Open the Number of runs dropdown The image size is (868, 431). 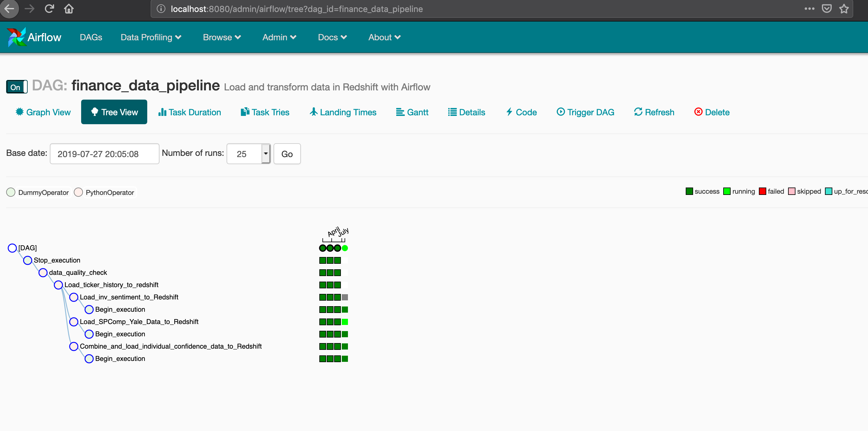(266, 154)
